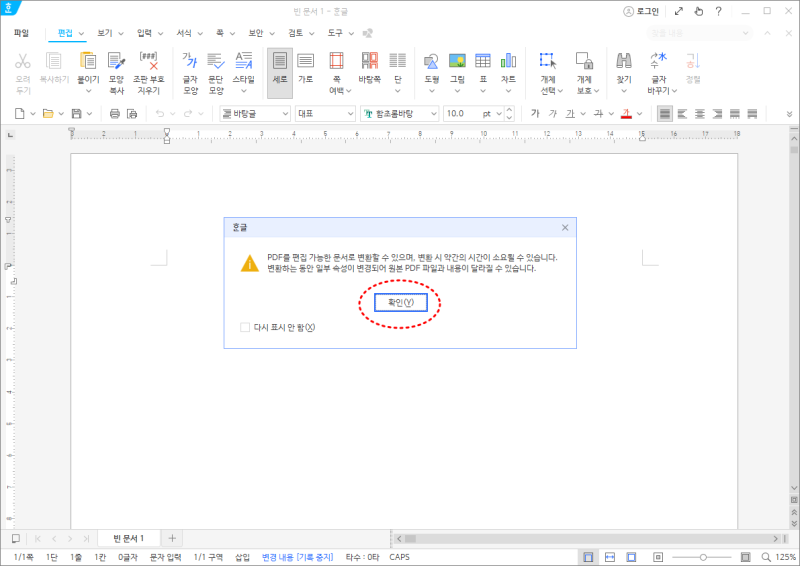800x566 pixels.
Task: Click the Print icon in the toolbar
Action: (115, 113)
